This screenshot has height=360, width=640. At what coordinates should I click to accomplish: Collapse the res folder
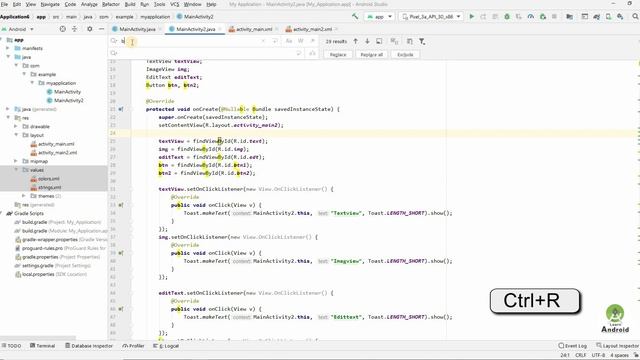[x=8, y=118]
